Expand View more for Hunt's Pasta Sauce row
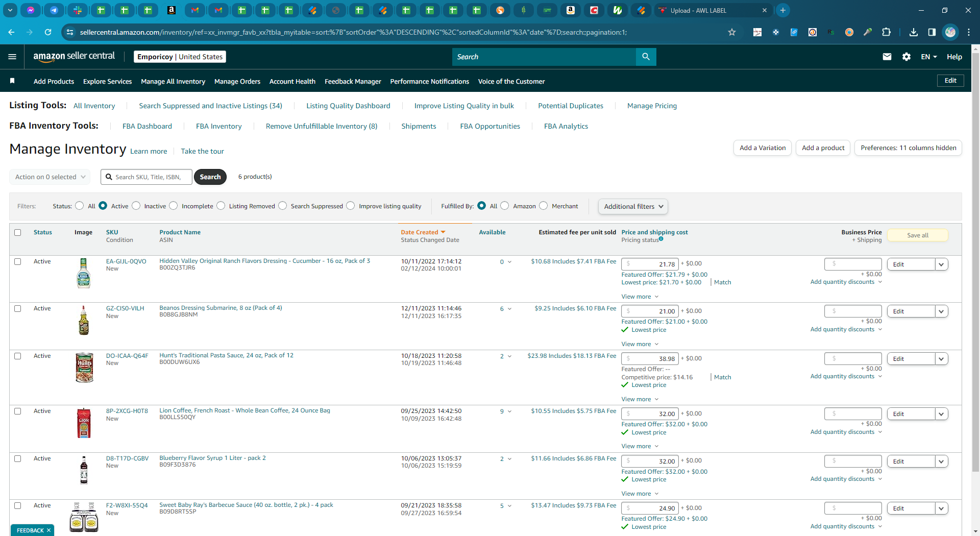The height and width of the screenshot is (536, 980). coord(640,399)
